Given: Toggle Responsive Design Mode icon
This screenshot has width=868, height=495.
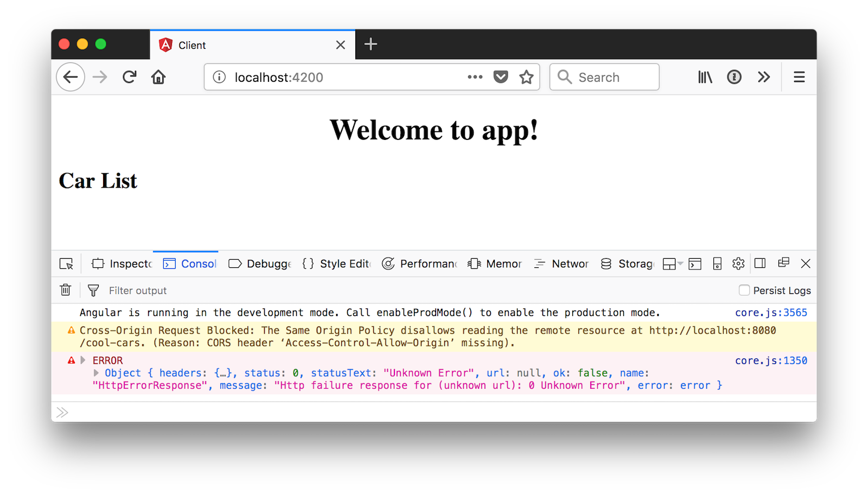Looking at the screenshot, I should 717,264.
